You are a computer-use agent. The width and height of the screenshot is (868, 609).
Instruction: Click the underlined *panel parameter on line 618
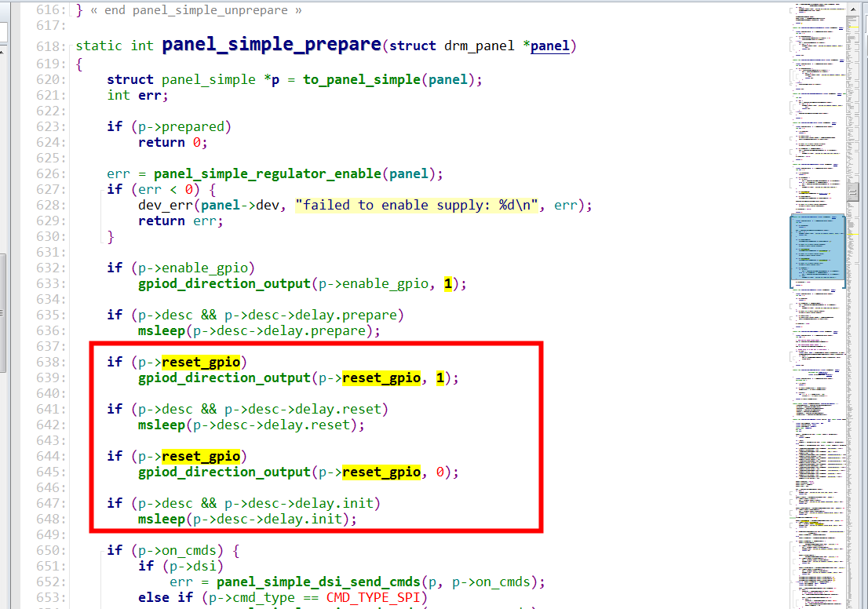[549, 46]
